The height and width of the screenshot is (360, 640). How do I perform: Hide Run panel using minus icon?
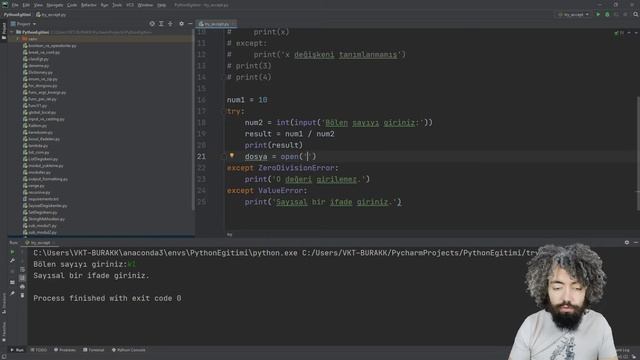(636, 242)
